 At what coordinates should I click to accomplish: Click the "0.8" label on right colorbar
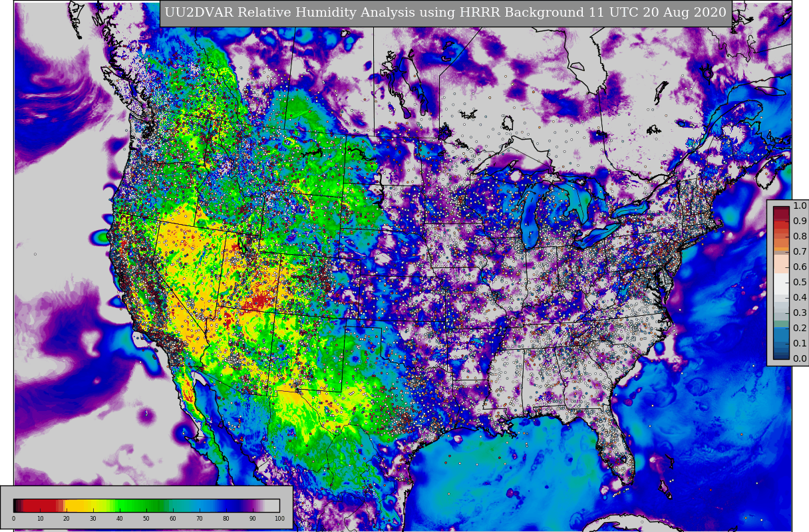tap(800, 237)
